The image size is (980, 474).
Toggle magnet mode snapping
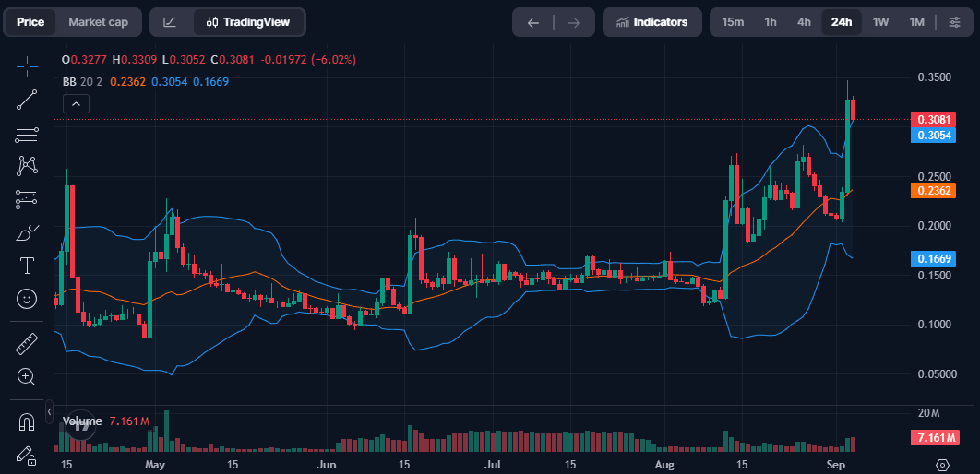[26, 422]
